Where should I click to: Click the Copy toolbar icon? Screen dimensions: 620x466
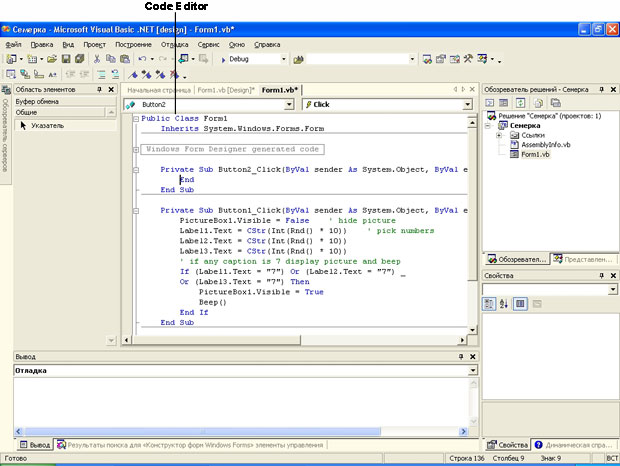pos(111,59)
